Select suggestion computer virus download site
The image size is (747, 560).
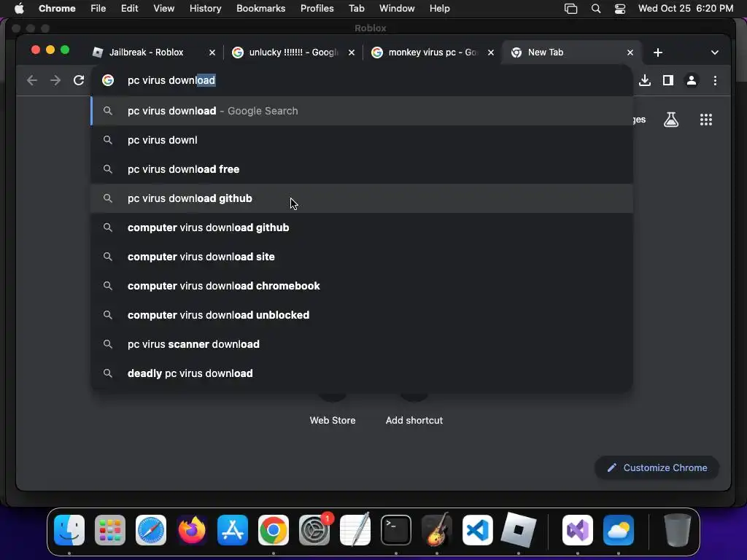362,257
